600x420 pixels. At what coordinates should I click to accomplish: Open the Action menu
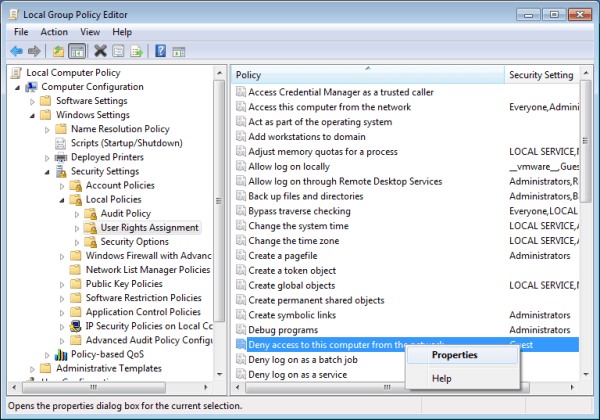pos(55,32)
